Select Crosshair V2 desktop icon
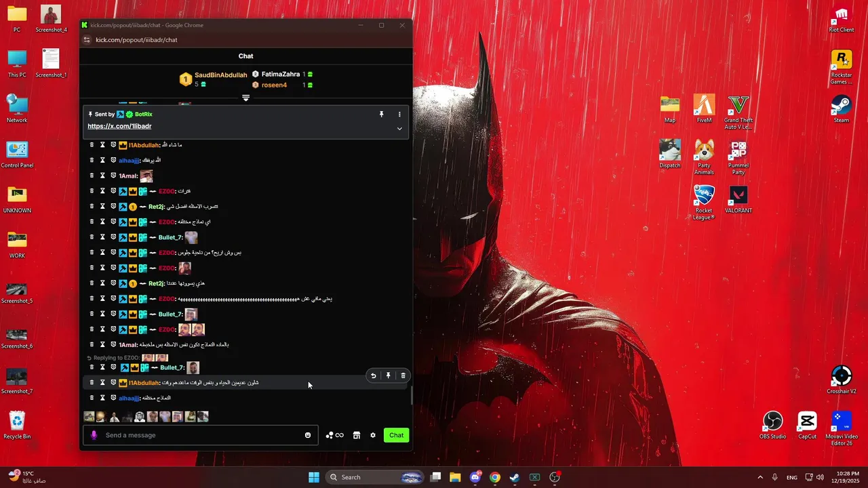The image size is (868, 488). [842, 380]
